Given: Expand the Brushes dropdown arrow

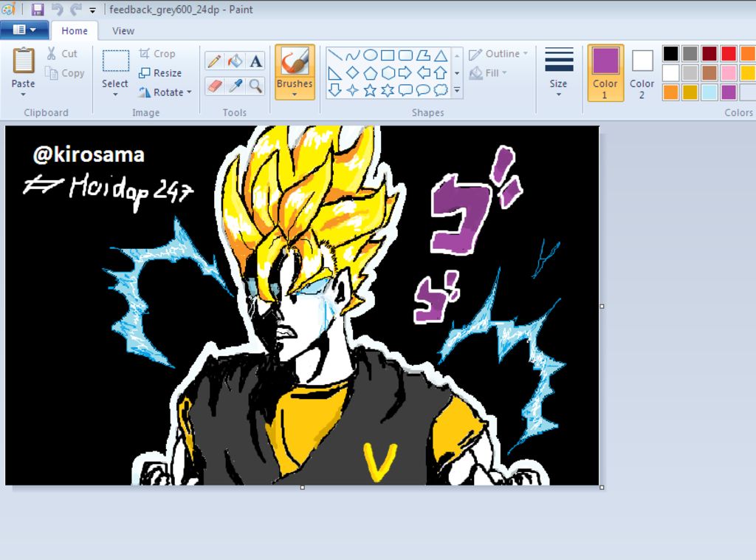Looking at the screenshot, I should click(x=295, y=95).
